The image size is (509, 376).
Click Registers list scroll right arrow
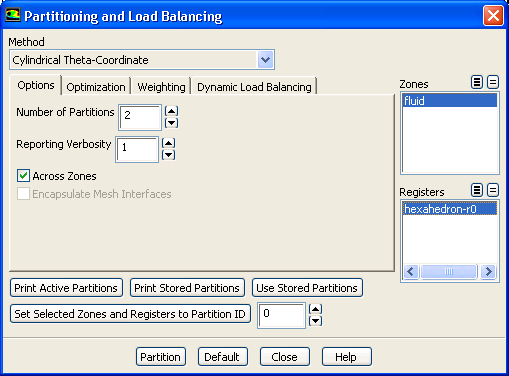click(488, 272)
